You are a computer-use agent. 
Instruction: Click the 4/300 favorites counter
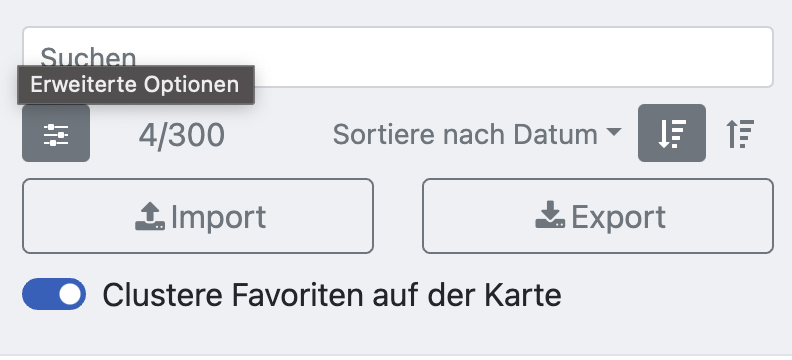tap(182, 135)
